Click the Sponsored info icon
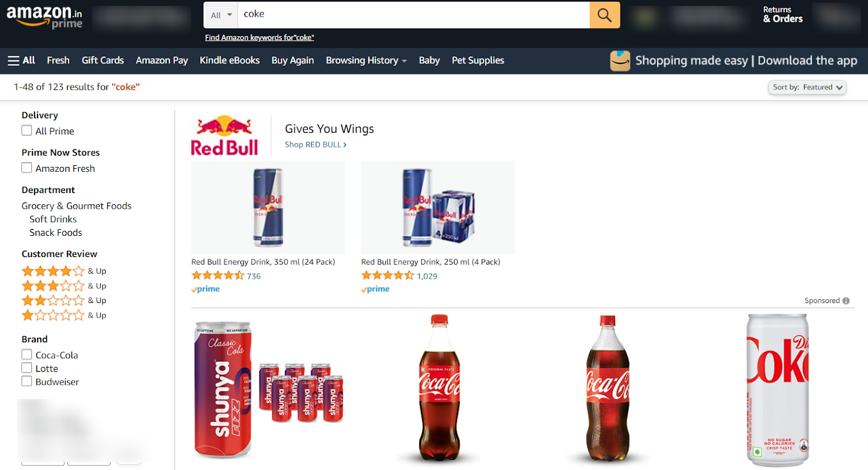Image resolution: width=868 pixels, height=470 pixels. tap(846, 301)
